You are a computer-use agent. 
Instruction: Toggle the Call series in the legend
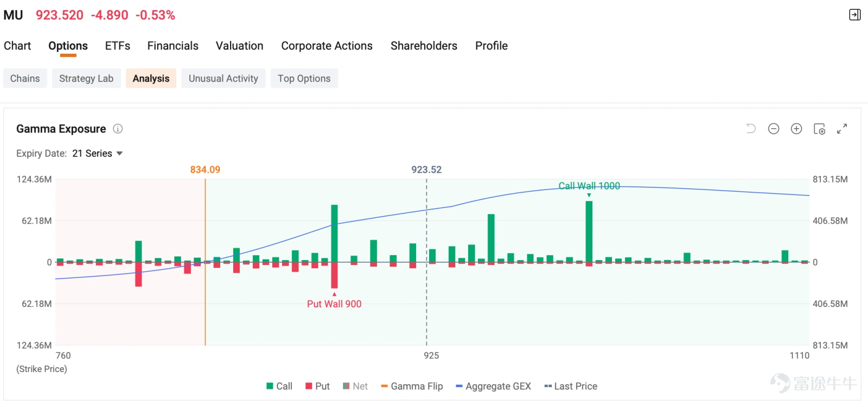(x=279, y=386)
